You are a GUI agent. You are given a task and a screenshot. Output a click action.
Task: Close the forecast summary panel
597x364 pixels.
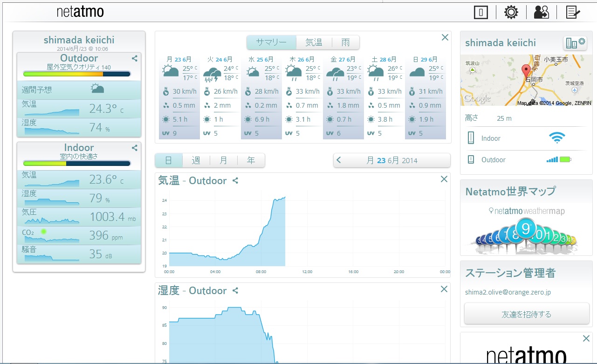point(445,37)
